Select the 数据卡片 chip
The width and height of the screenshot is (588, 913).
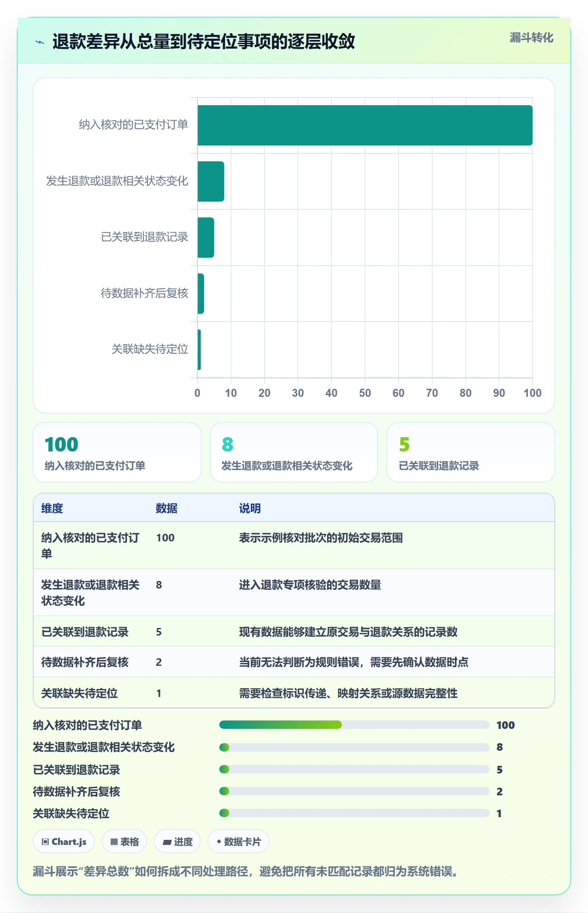tap(239, 842)
